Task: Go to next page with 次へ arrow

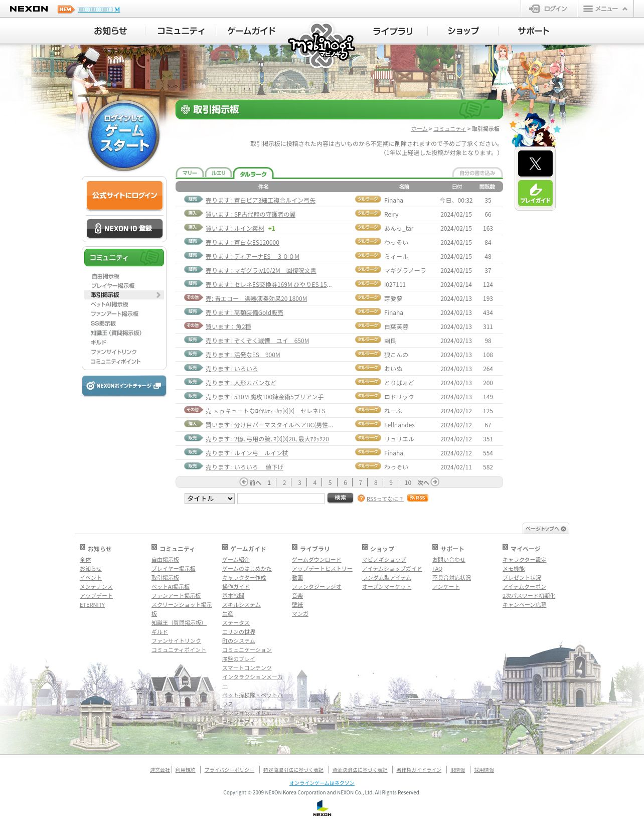Action: 428,482
